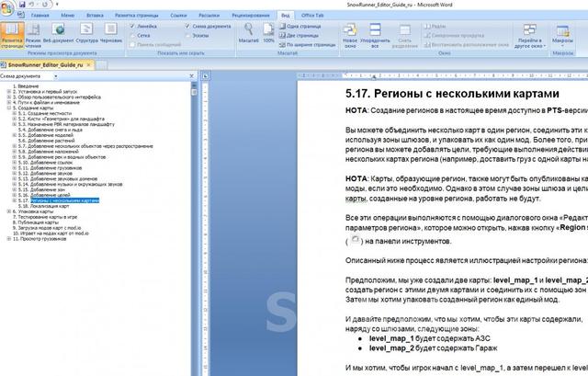Open the Office Tab ribbon tab

pos(312,16)
